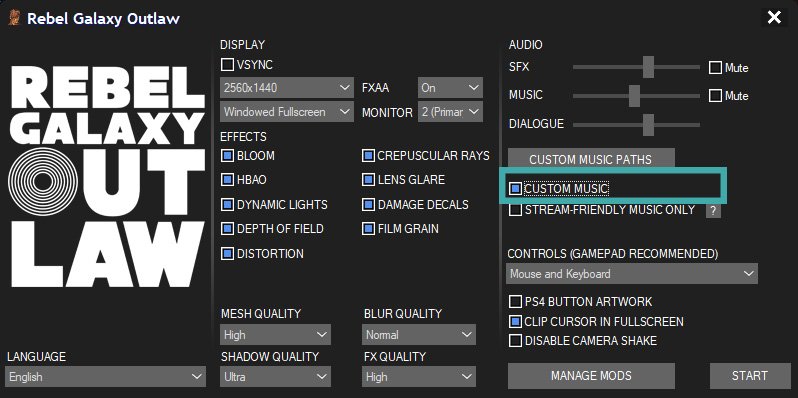Viewport: 798px width, 398px height.
Task: Open the Windowed Fullscreen mode dropdown
Action: pyautogui.click(x=287, y=111)
